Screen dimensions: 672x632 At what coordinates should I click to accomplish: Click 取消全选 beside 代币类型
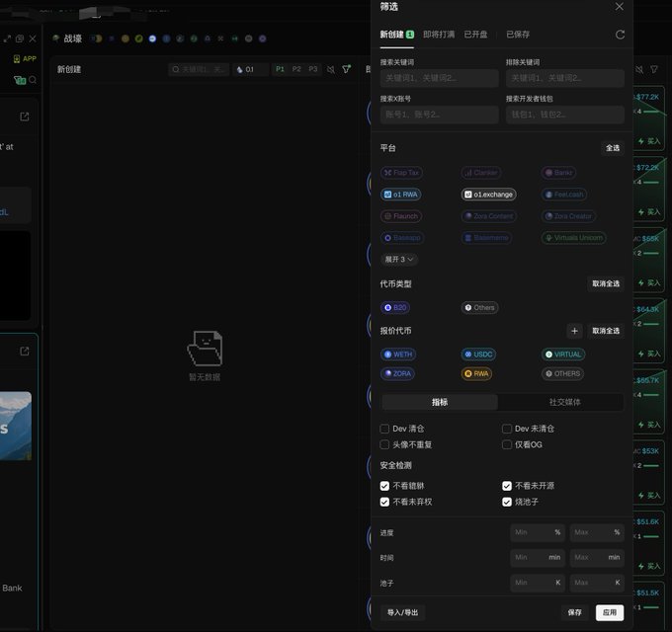pyautogui.click(x=605, y=283)
